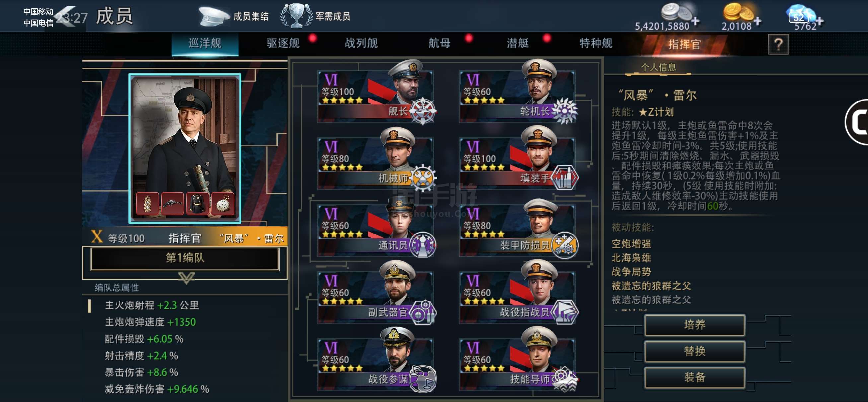
Task: Select the pocket watch equipment icon
Action: [x=222, y=204]
